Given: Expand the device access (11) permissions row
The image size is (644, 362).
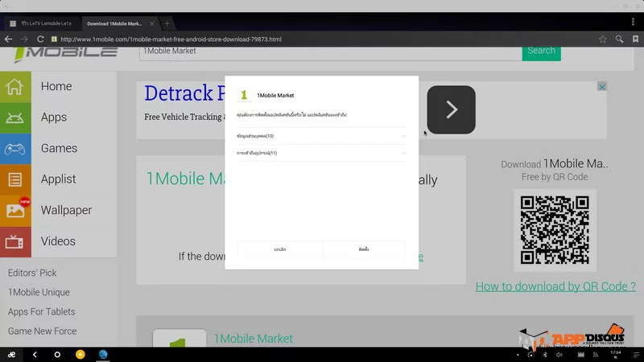Looking at the screenshot, I should (x=321, y=153).
